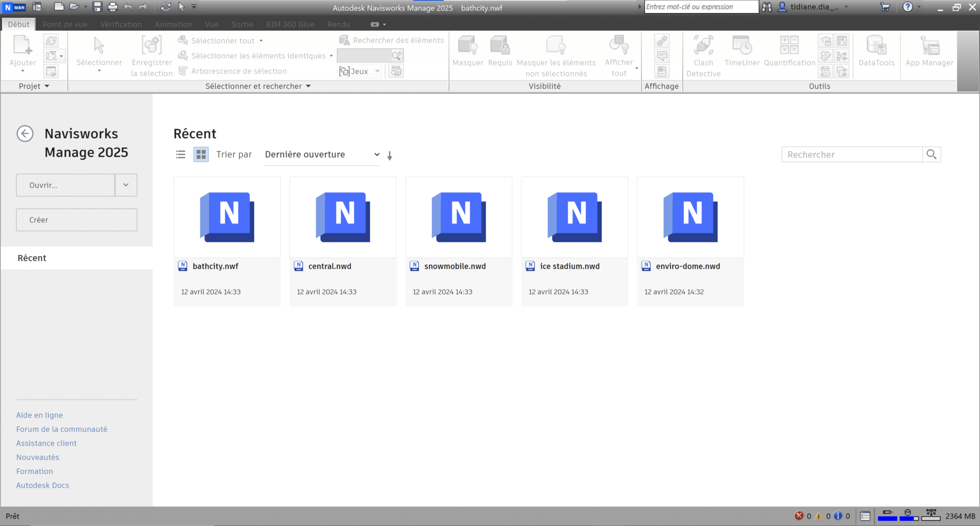Viewport: 980px width, 526px height.
Task: Open the snowmobile.nwd recent file thumbnail
Action: (x=458, y=218)
